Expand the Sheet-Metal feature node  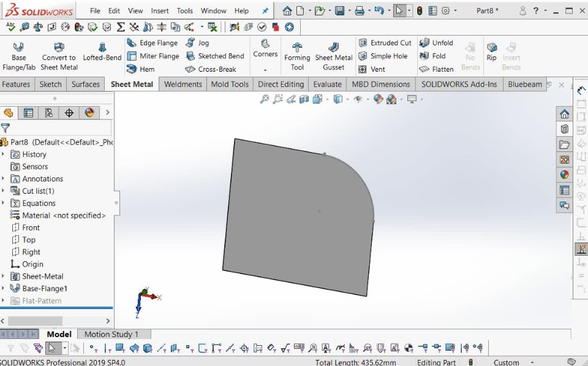click(x=4, y=276)
